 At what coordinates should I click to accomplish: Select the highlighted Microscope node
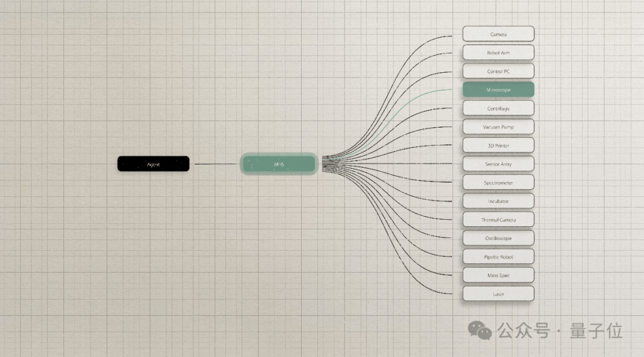[x=498, y=90]
